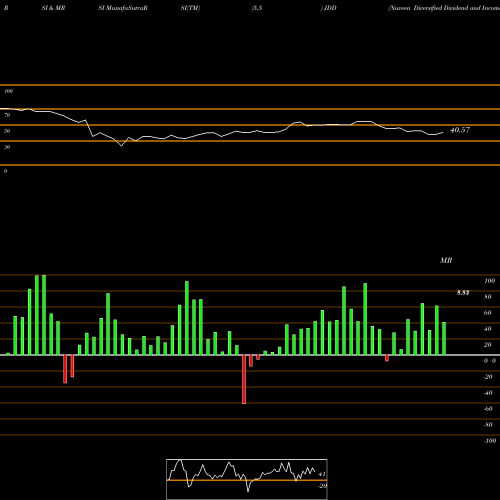Image resolution: width=500 pixels, height=500 pixels.
Task: Click the JDD ticker symbol in header
Action: (330, 8)
